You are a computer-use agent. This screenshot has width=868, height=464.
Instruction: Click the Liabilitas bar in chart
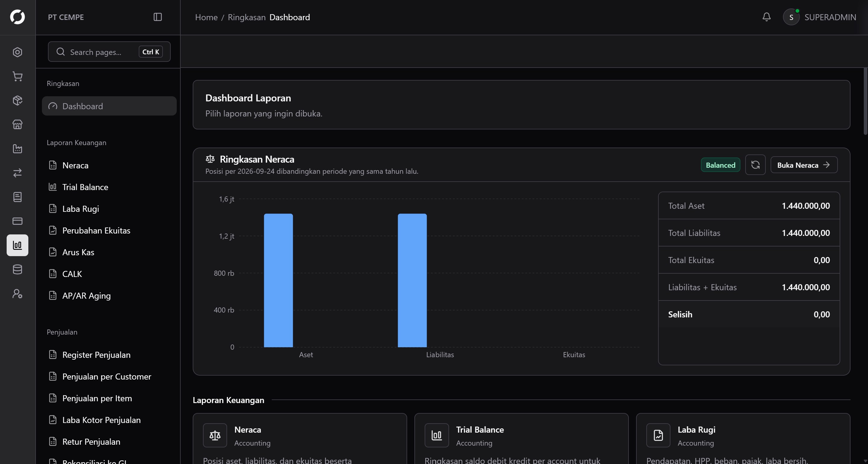click(412, 280)
